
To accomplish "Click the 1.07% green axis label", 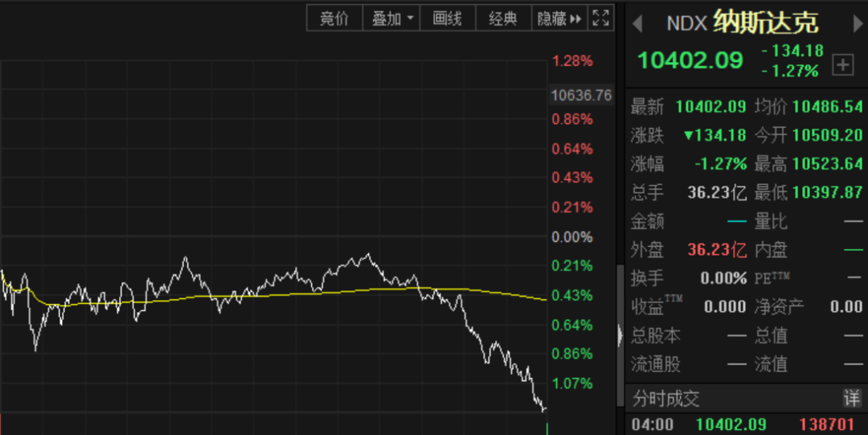I will click(572, 384).
